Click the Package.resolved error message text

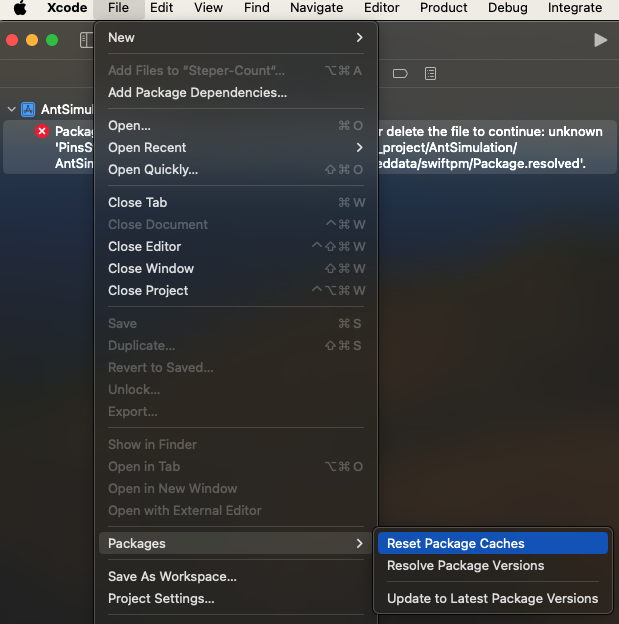pyautogui.click(x=490, y=148)
